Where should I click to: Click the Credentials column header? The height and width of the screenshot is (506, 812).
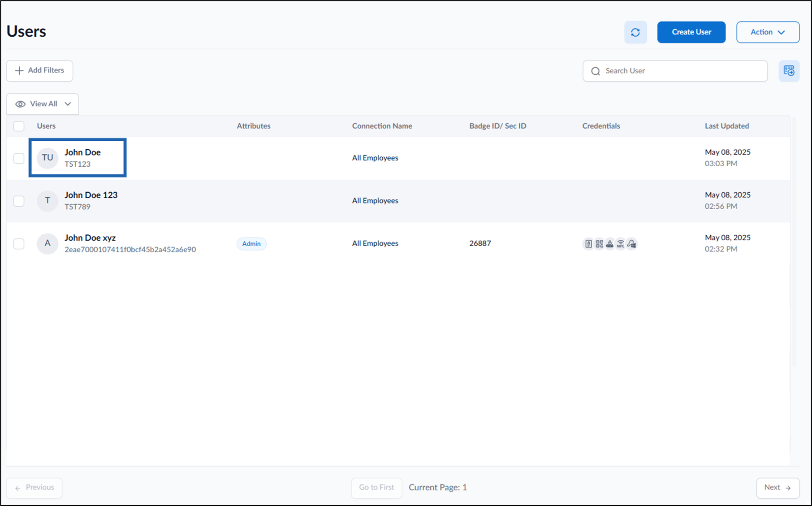tap(601, 126)
